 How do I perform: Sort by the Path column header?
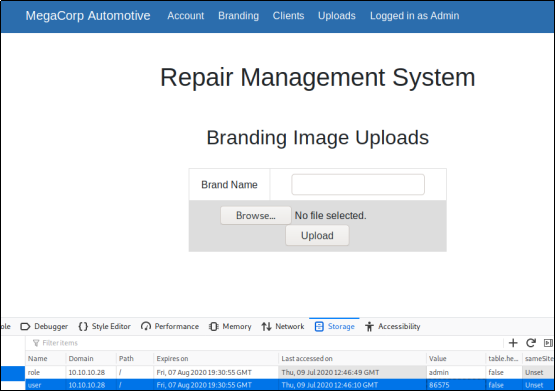(135, 358)
